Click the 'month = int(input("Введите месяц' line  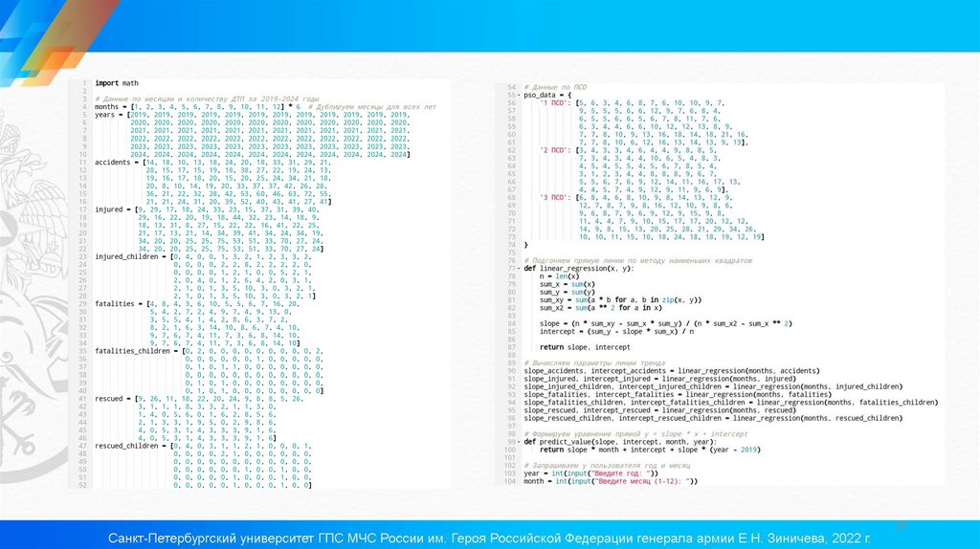(x=611, y=481)
